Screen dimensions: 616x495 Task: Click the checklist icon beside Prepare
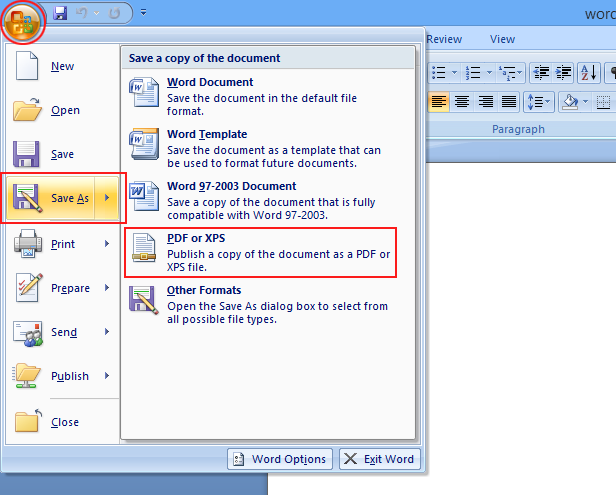tap(28, 288)
